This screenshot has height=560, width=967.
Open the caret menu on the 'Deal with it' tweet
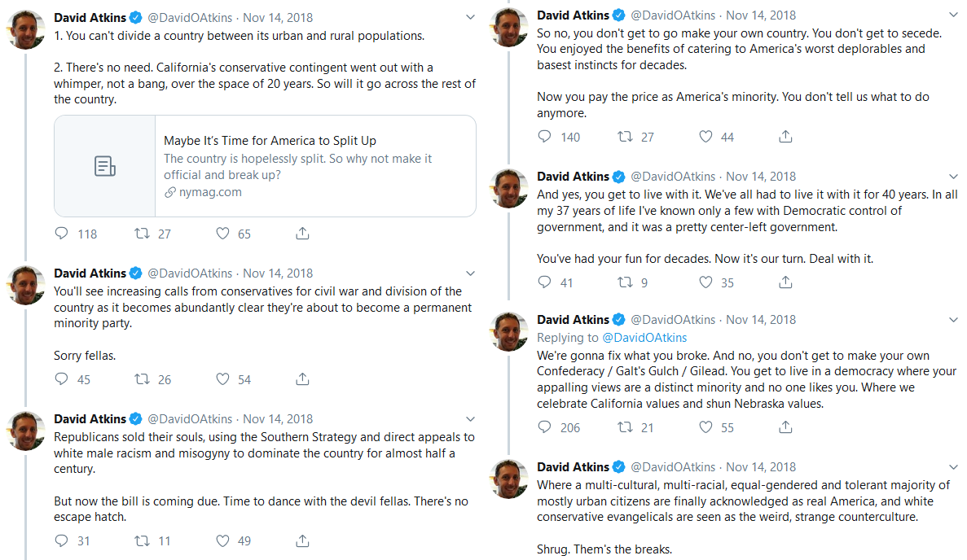coord(953,177)
